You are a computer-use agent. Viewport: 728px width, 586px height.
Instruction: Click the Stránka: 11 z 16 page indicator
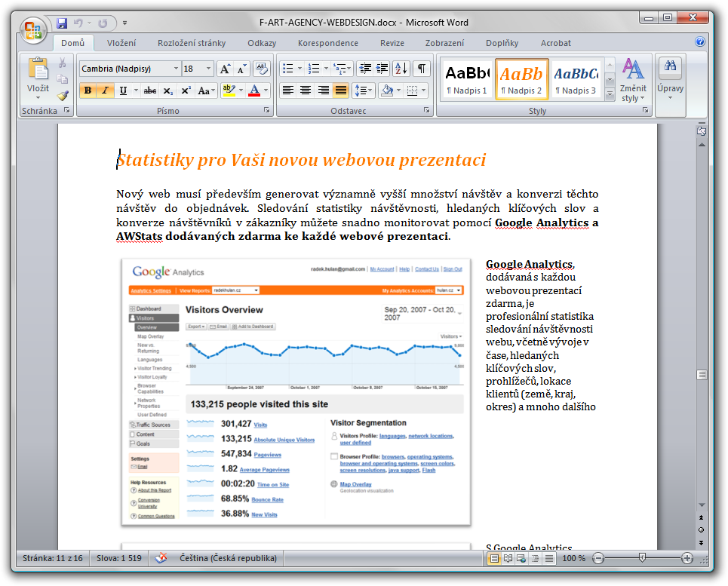click(x=53, y=558)
